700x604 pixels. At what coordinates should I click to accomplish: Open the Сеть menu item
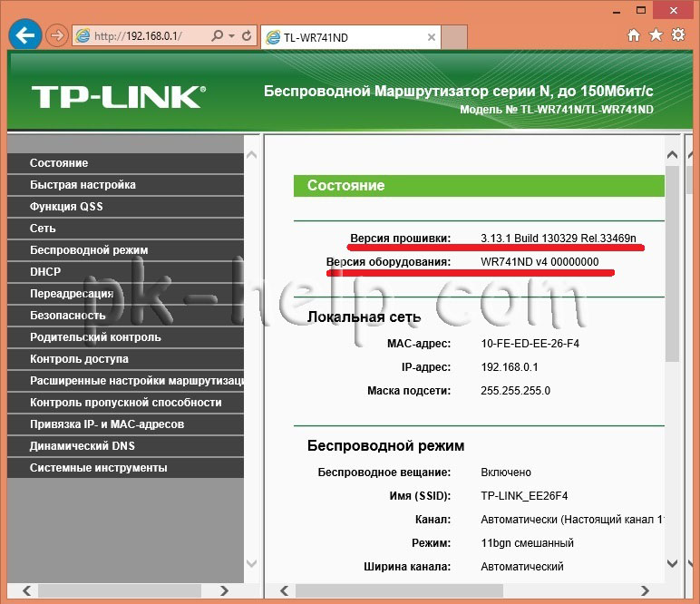click(125, 229)
